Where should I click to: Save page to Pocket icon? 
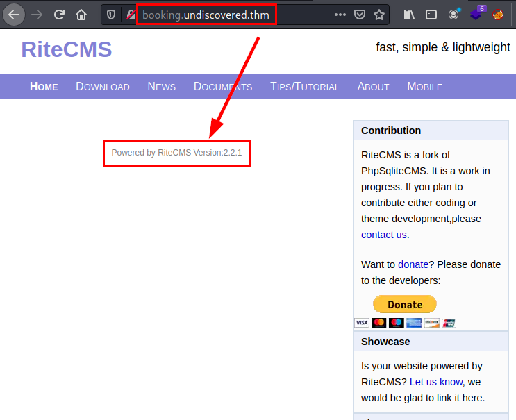(360, 15)
